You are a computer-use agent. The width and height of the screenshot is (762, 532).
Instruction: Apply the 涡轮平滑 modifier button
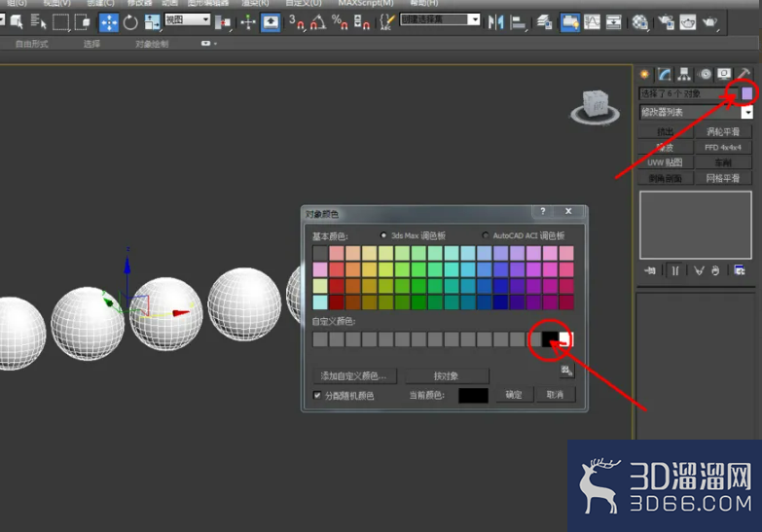pyautogui.click(x=723, y=131)
